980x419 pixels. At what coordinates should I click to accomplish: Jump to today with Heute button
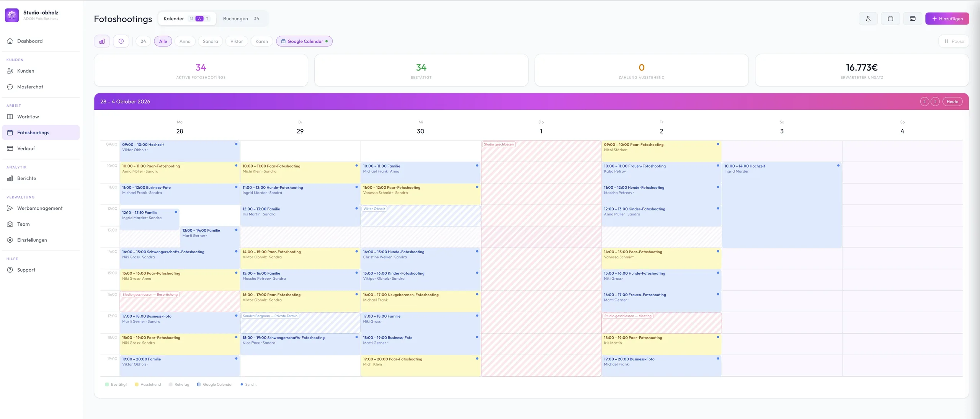click(952, 101)
